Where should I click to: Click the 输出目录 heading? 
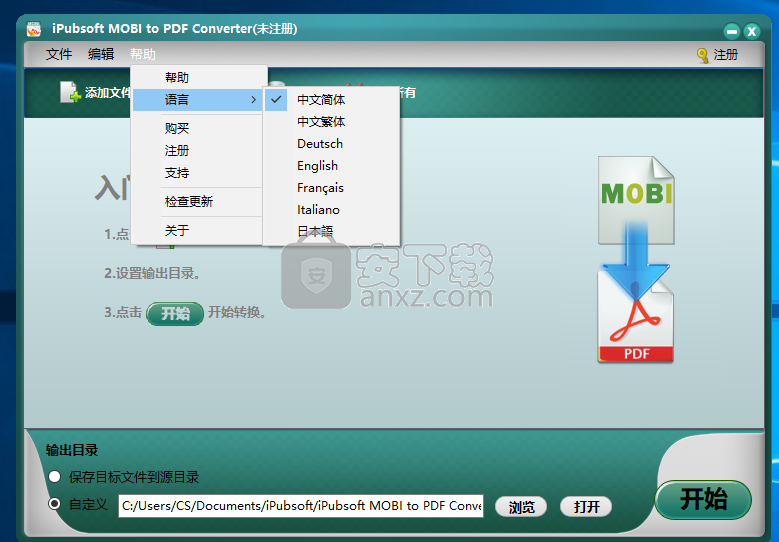click(x=72, y=450)
